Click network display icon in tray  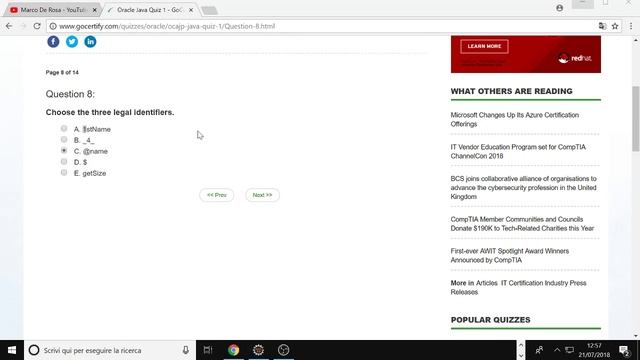click(x=569, y=350)
